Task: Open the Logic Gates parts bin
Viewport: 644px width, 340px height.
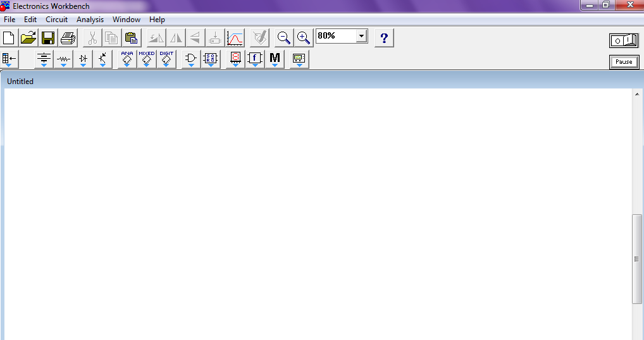Action: click(x=191, y=59)
